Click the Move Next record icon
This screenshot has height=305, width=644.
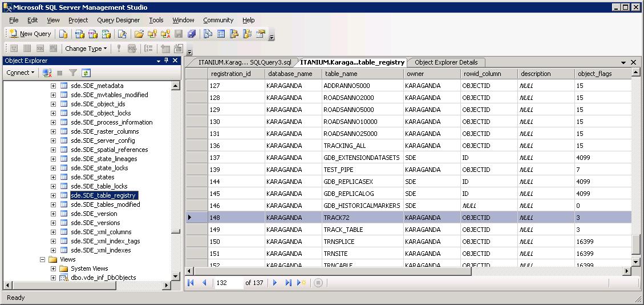(x=275, y=283)
